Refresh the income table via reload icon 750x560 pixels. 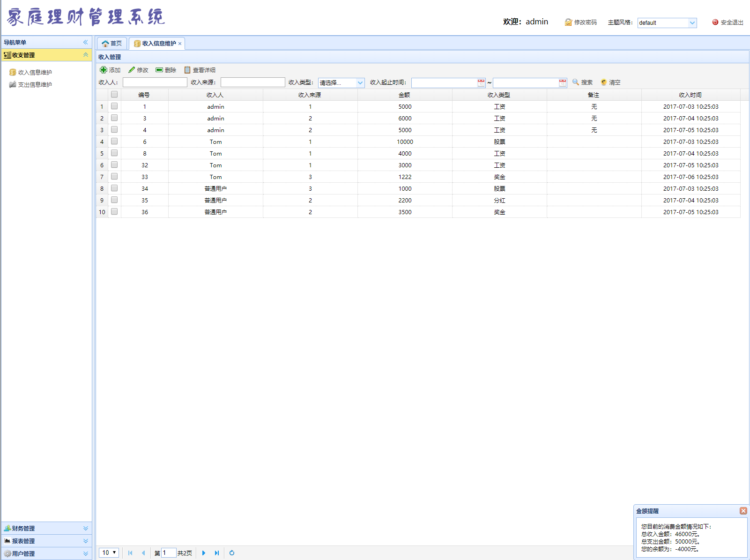tap(232, 553)
